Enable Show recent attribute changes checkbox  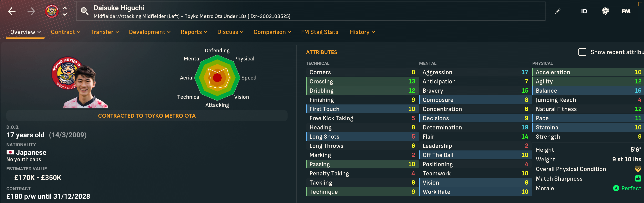click(x=582, y=52)
